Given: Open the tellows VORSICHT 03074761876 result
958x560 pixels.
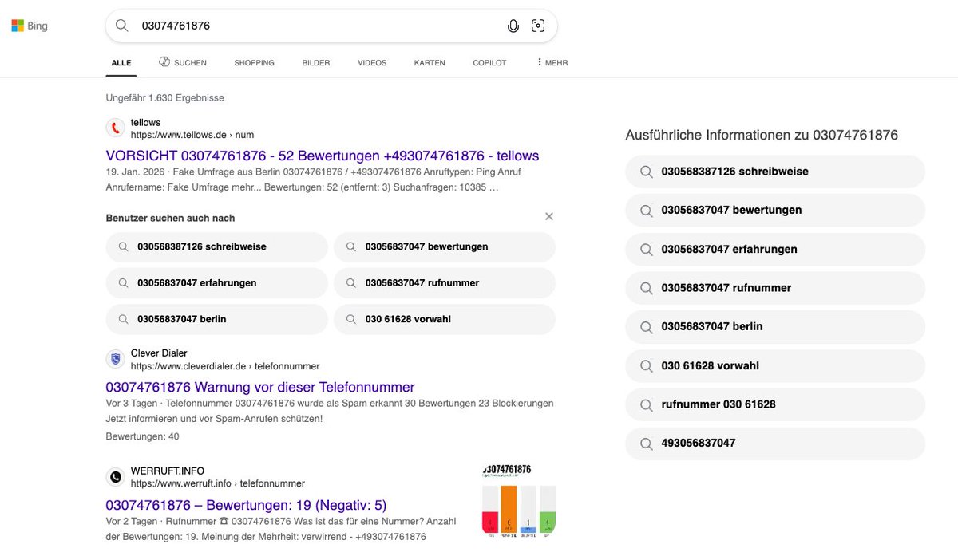Looking at the screenshot, I should pyautogui.click(x=323, y=156).
